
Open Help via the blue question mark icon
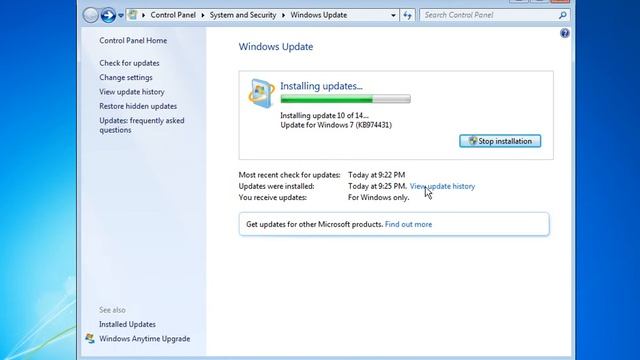(x=565, y=33)
